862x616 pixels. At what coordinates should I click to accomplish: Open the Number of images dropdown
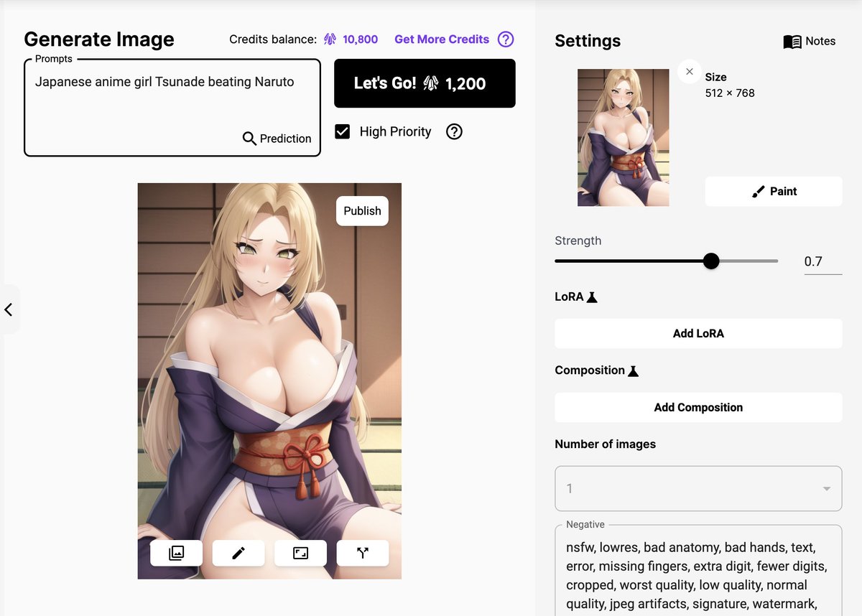[x=698, y=488]
